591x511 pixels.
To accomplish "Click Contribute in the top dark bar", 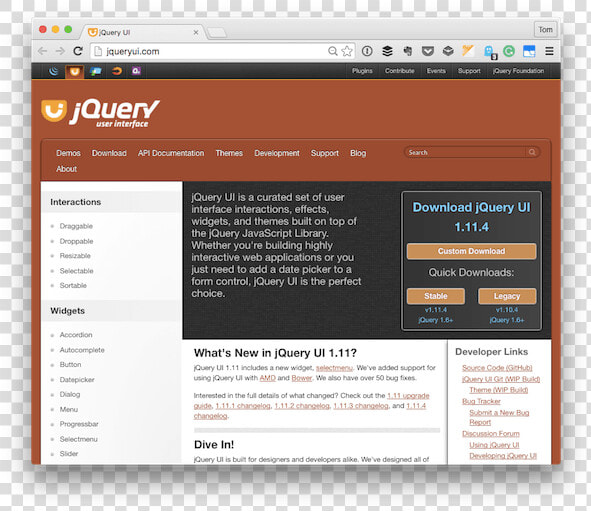I will coord(400,71).
